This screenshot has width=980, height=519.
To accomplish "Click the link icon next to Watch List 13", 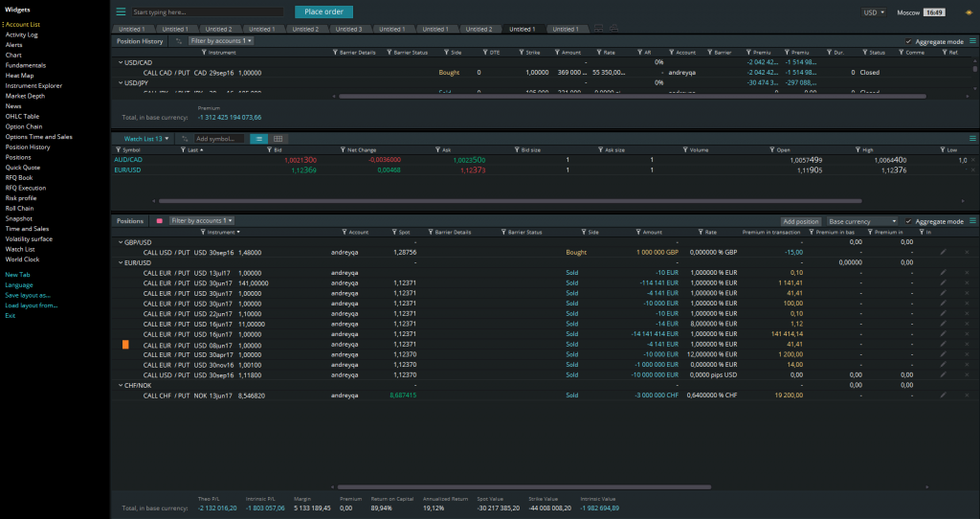I will tap(185, 139).
